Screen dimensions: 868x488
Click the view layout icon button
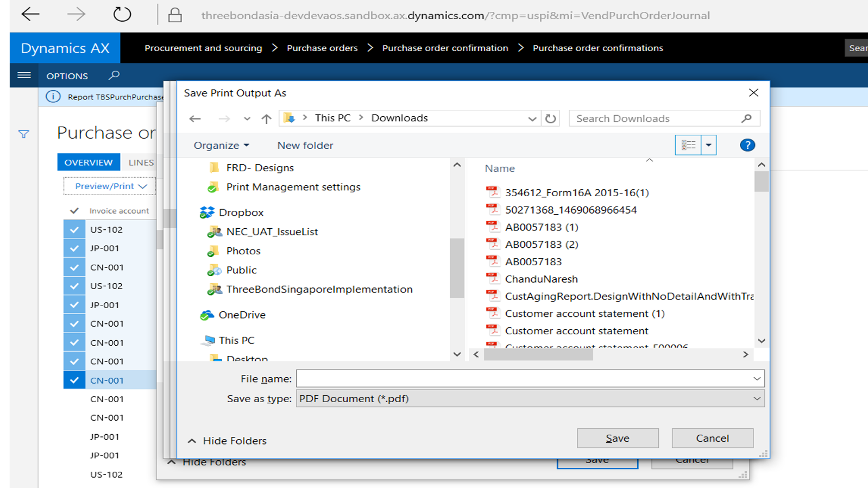[x=688, y=145]
